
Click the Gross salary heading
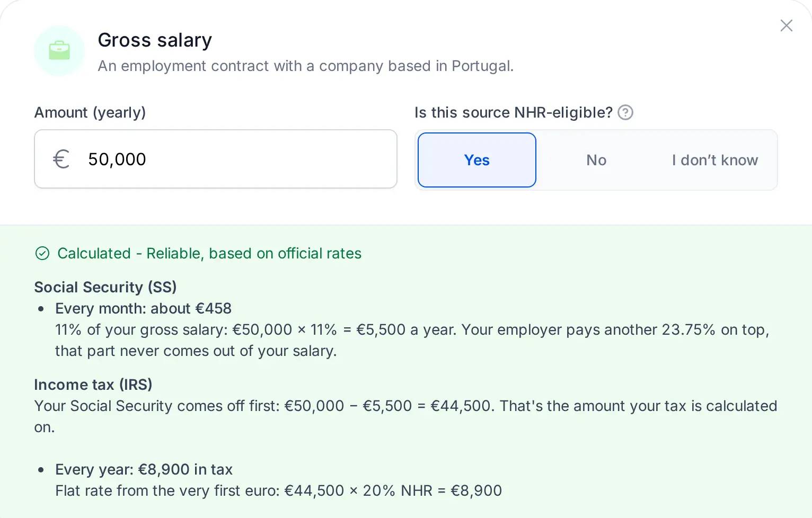point(155,40)
